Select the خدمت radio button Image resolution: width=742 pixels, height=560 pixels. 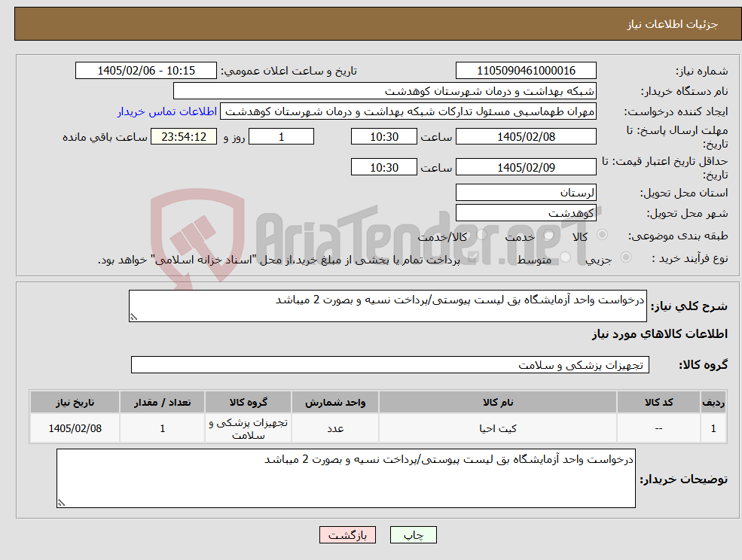[549, 235]
